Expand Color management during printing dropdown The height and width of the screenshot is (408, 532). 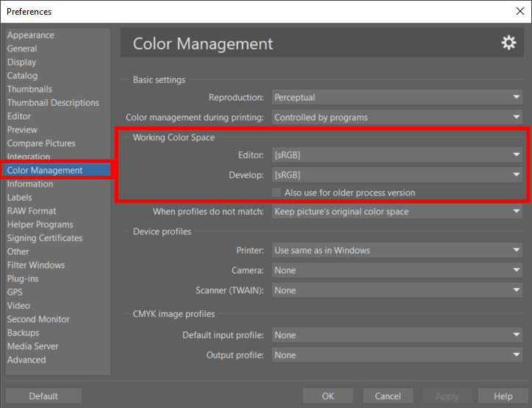pyautogui.click(x=397, y=118)
